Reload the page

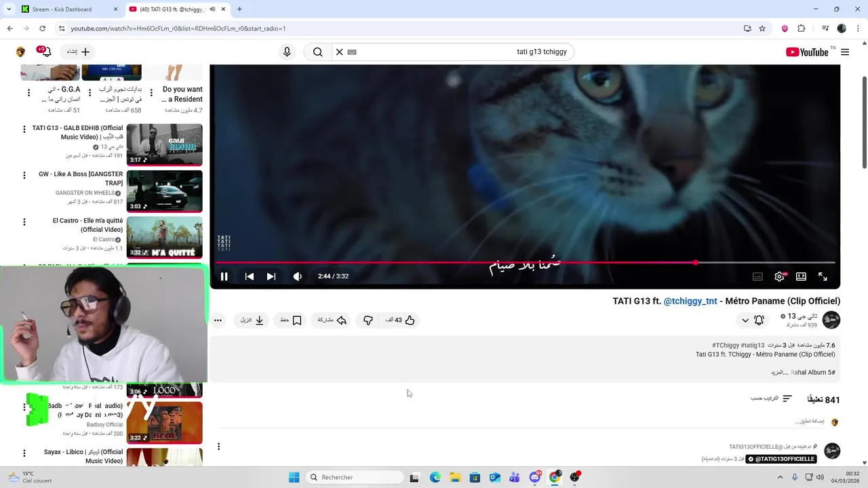[42, 28]
